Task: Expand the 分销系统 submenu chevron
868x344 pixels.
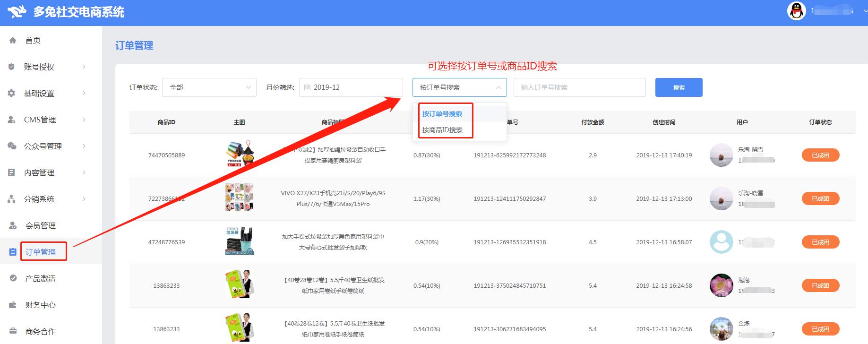Action: [84, 199]
